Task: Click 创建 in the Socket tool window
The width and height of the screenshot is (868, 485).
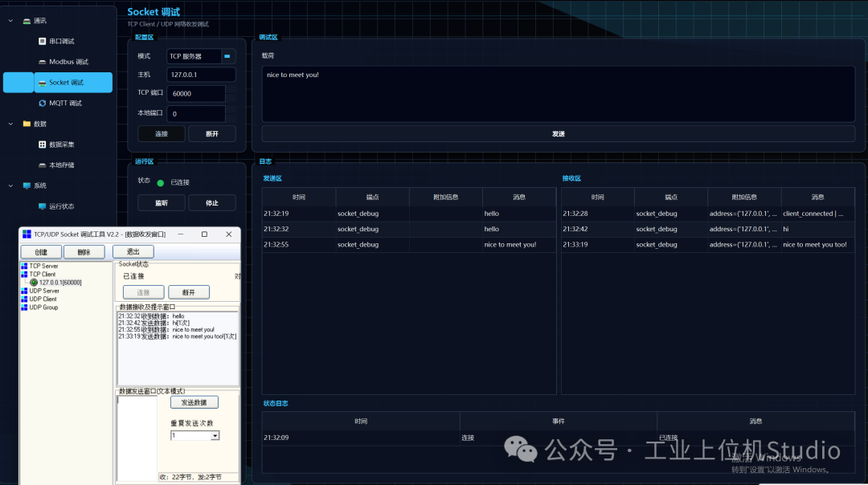Action: click(41, 252)
